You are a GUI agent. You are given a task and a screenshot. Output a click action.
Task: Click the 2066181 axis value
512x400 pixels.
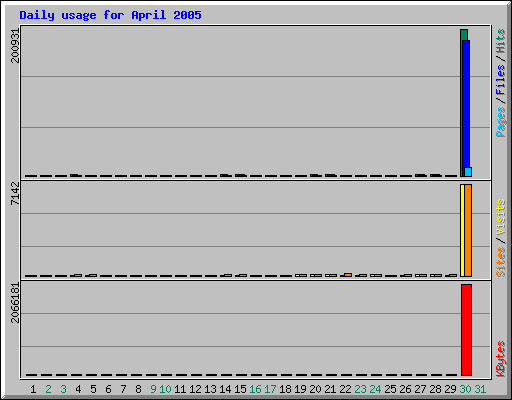pos(15,303)
